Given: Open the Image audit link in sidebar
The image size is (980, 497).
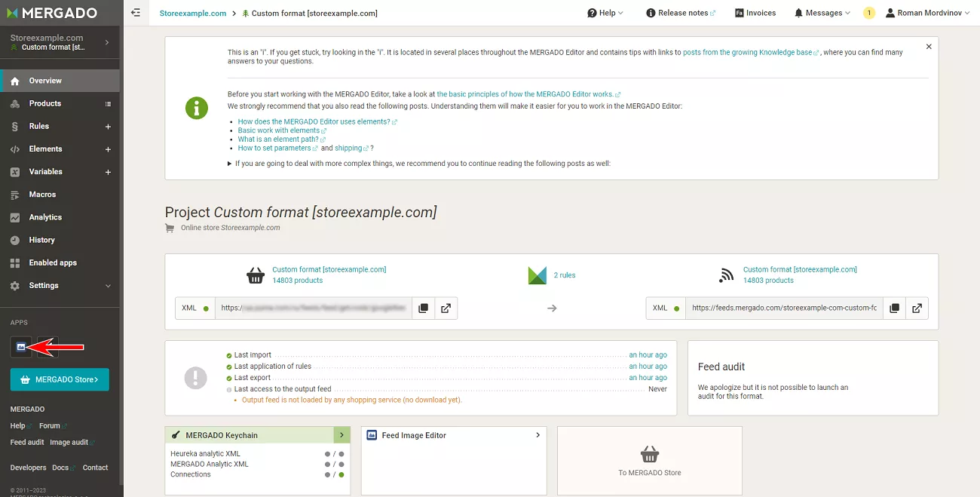Looking at the screenshot, I should tap(71, 443).
